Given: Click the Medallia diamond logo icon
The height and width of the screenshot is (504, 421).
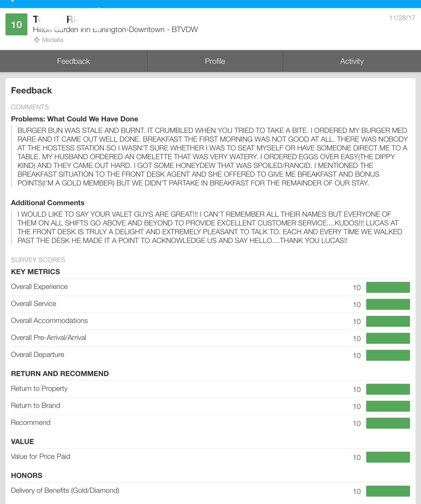Looking at the screenshot, I should [x=37, y=40].
